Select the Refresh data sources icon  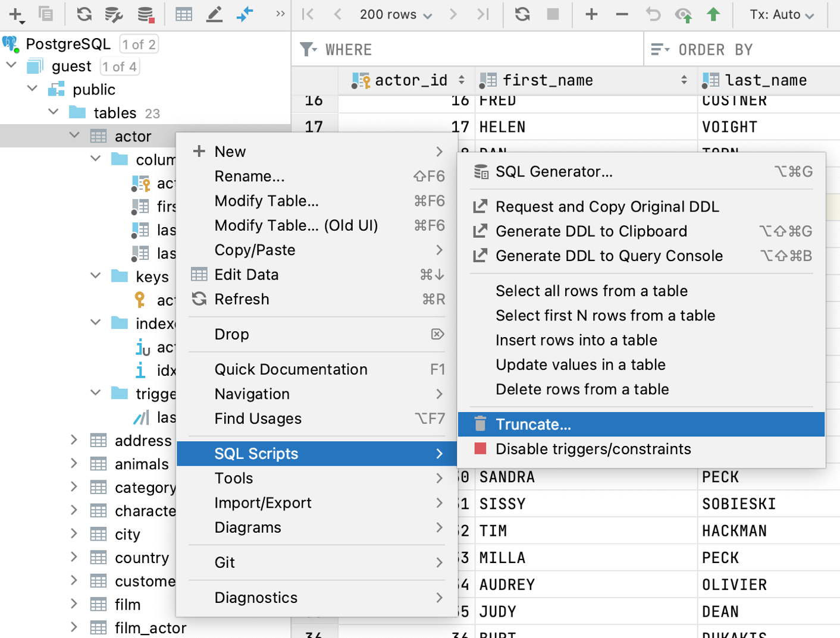(x=83, y=14)
